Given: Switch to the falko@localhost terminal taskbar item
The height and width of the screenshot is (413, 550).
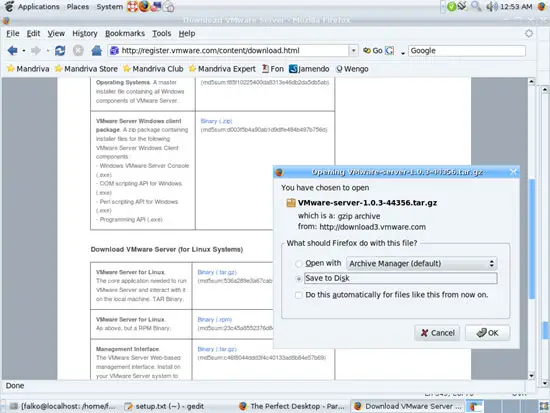Looking at the screenshot, I should [x=62, y=406].
